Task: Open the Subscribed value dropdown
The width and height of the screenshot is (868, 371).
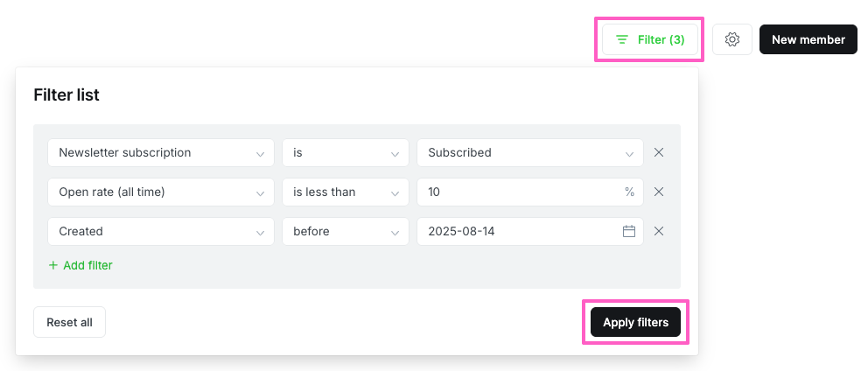Action: point(529,152)
